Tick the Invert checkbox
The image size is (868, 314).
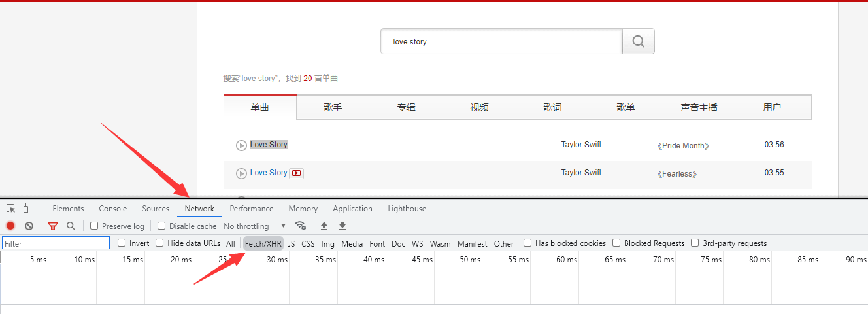[122, 243]
